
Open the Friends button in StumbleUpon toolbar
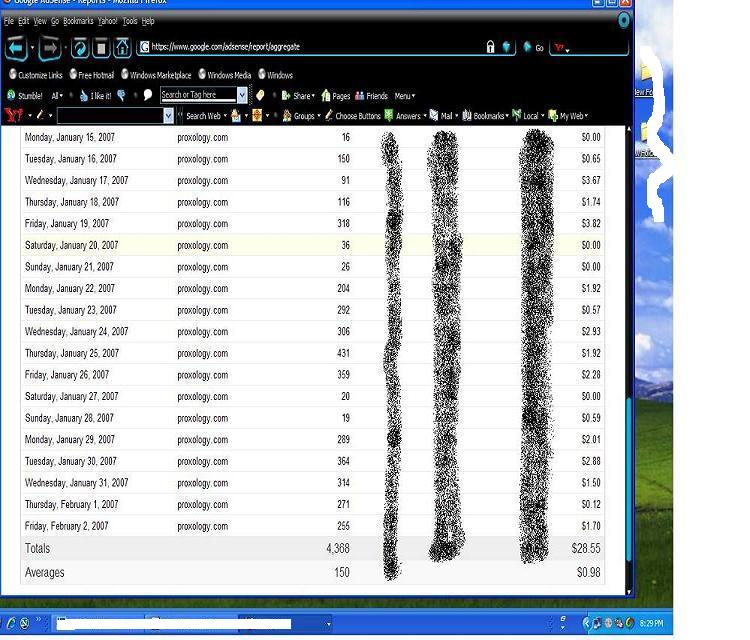pos(372,96)
